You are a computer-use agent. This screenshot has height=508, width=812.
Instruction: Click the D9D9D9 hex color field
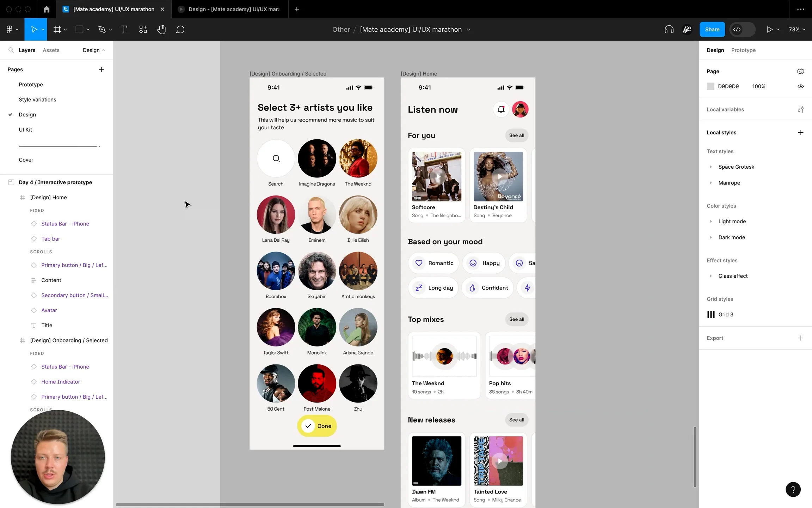(728, 86)
